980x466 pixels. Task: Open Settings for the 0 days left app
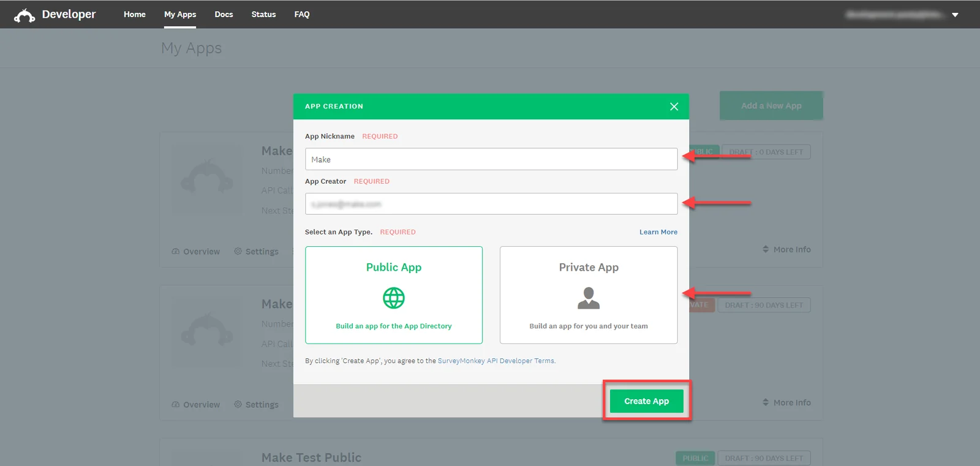click(256, 252)
